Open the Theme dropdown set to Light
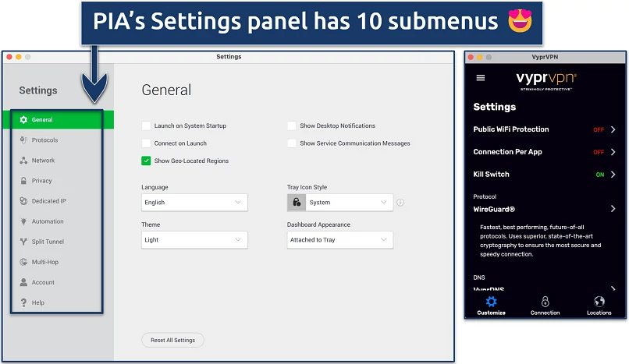The height and width of the screenshot is (364, 629). tap(194, 240)
